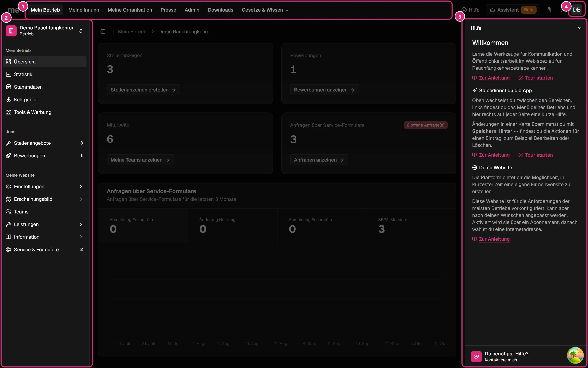Open Tools & Werbung in sidebar
The width and height of the screenshot is (588, 368).
click(x=45, y=112)
